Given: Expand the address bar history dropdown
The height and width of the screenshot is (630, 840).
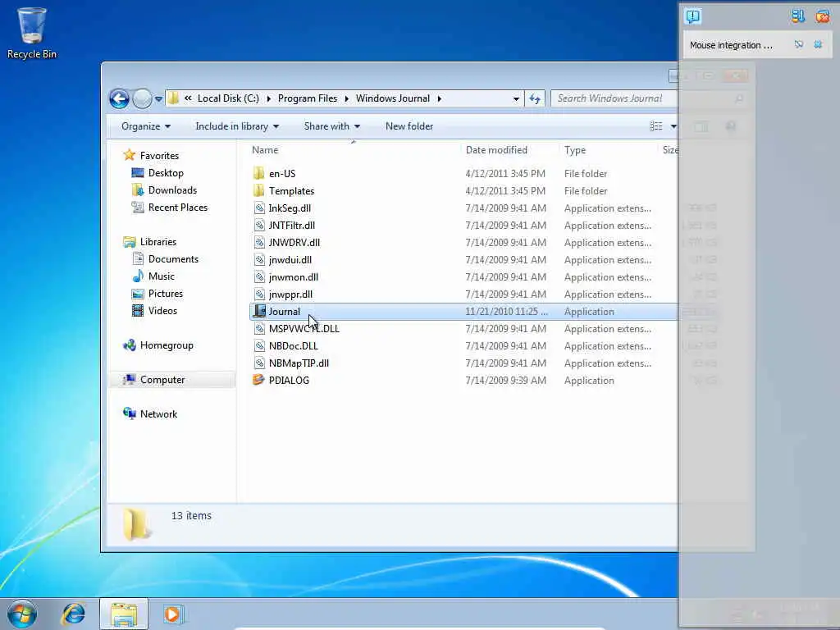Looking at the screenshot, I should (x=516, y=98).
